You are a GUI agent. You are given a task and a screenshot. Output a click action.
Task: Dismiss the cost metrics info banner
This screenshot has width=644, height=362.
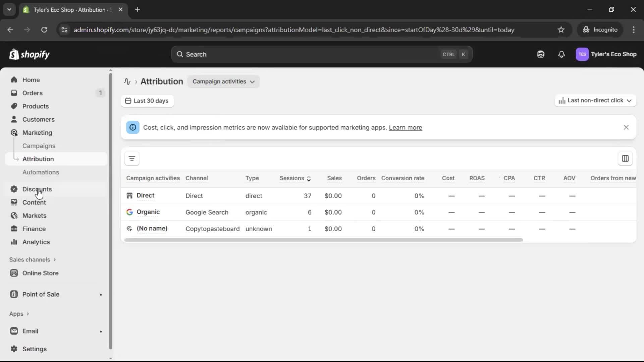(626, 127)
